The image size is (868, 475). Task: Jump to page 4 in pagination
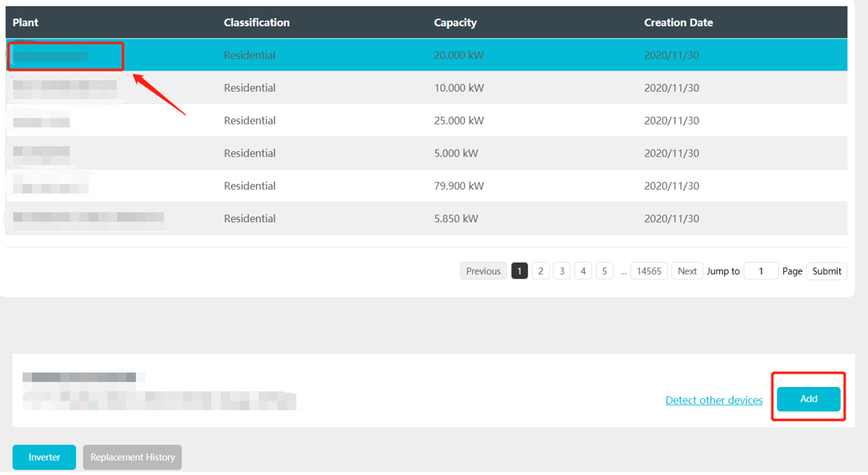[x=583, y=271]
